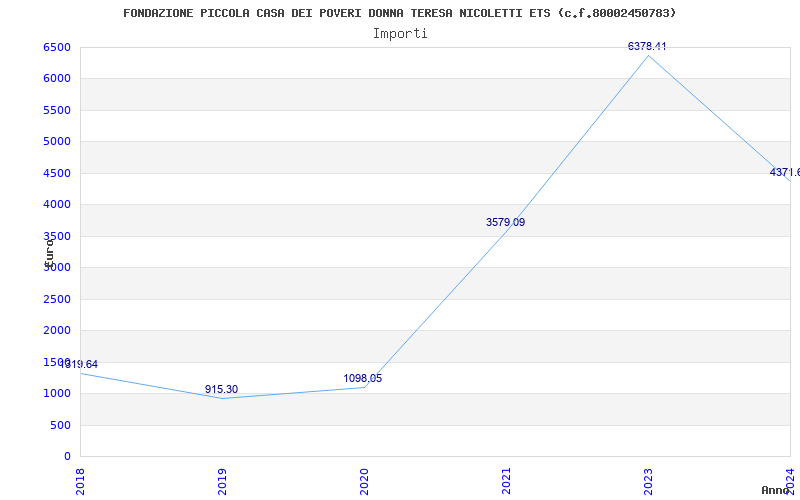Click the Euro y-axis title
Image resolution: width=800 pixels, height=500 pixels.
tap(49, 252)
